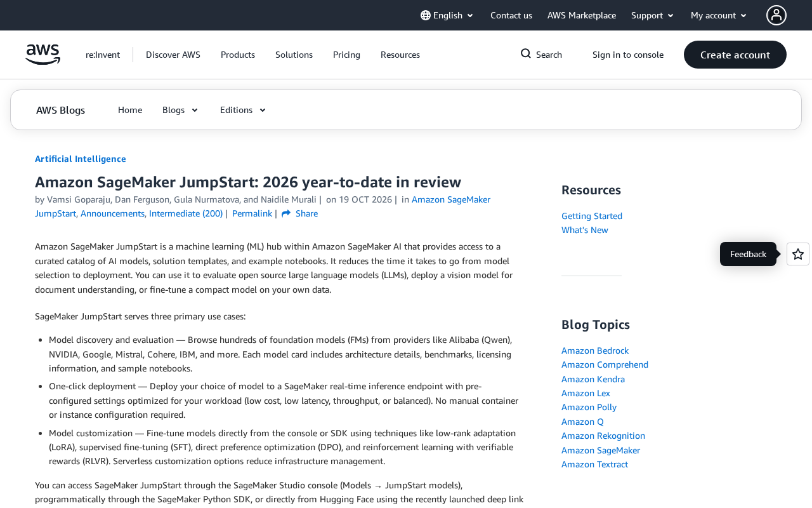Open AWS Marketplace link
Screen dimensions: 812x508
click(x=582, y=15)
